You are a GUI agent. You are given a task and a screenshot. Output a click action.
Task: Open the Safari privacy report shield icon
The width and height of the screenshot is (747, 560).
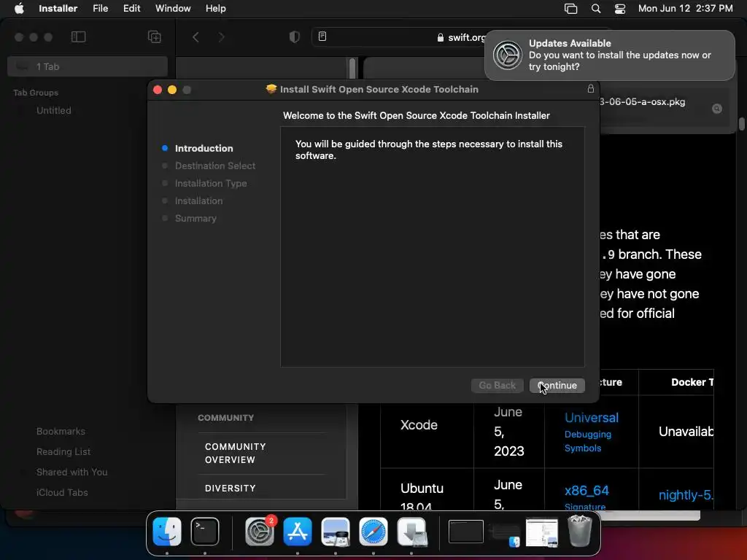point(295,36)
